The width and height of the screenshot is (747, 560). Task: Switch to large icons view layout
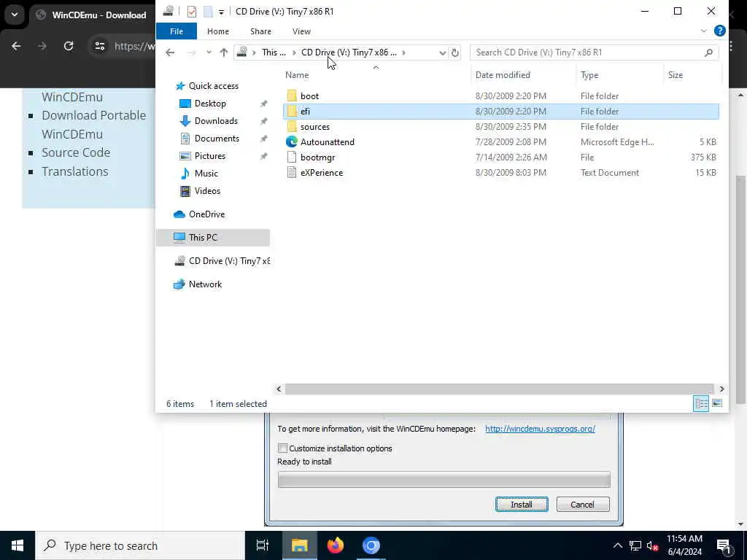click(717, 403)
